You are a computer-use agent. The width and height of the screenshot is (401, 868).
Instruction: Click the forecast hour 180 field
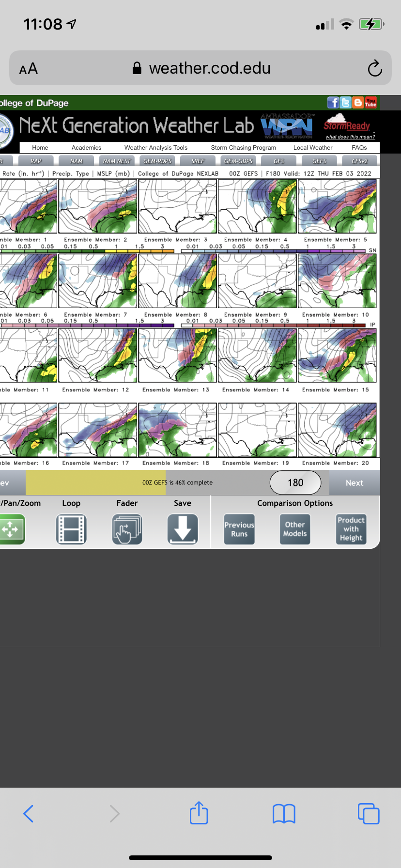pyautogui.click(x=295, y=483)
